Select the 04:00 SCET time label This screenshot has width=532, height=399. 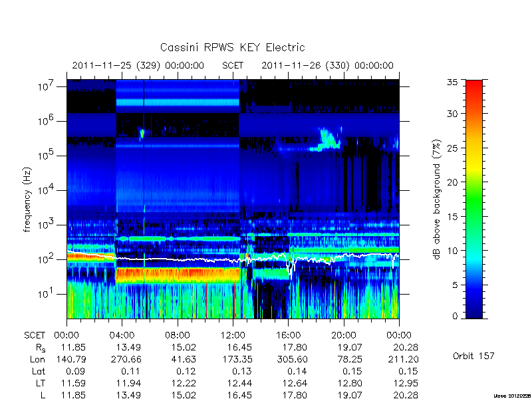[122, 336]
